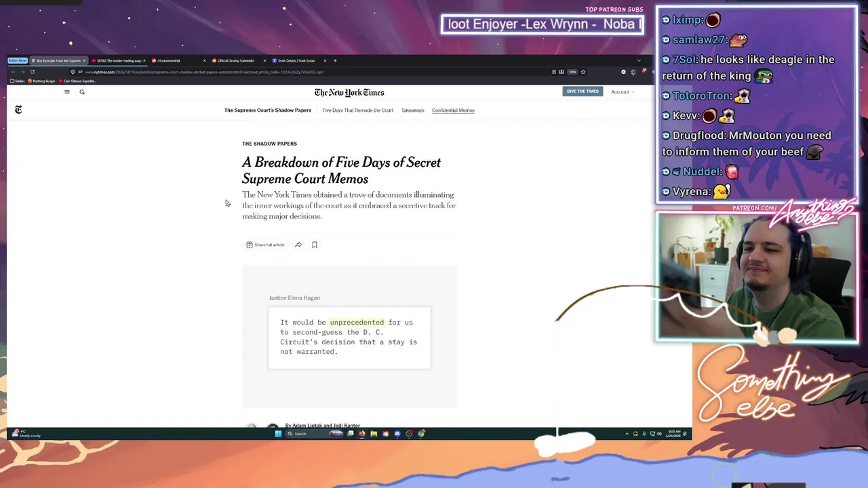Switch to the 'Key Excerpts From the Supreme' tab
This screenshot has width=868, height=488.
coord(58,61)
